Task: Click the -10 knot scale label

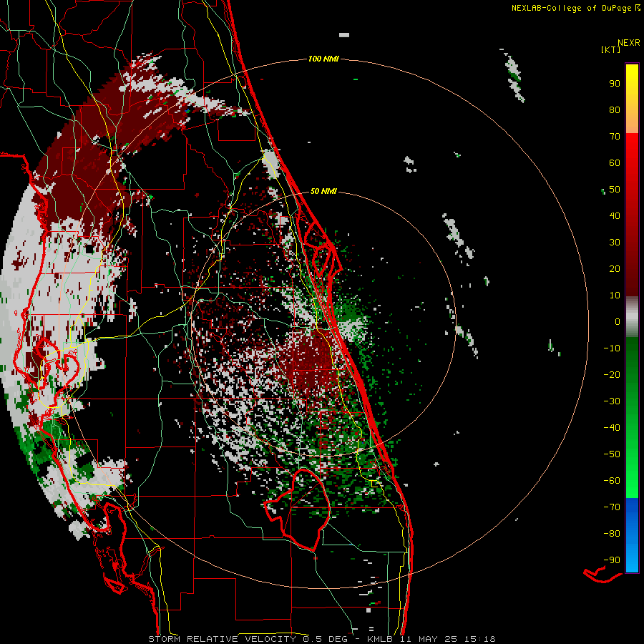Action: point(612,348)
